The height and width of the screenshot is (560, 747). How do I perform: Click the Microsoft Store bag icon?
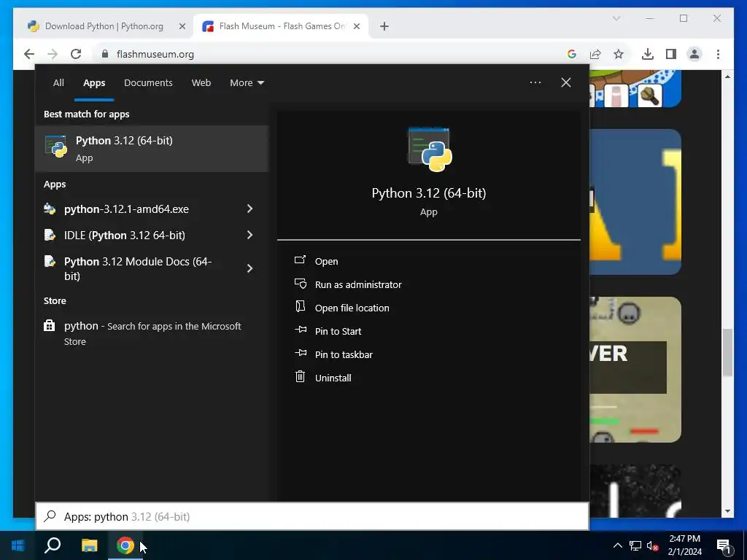pos(49,326)
